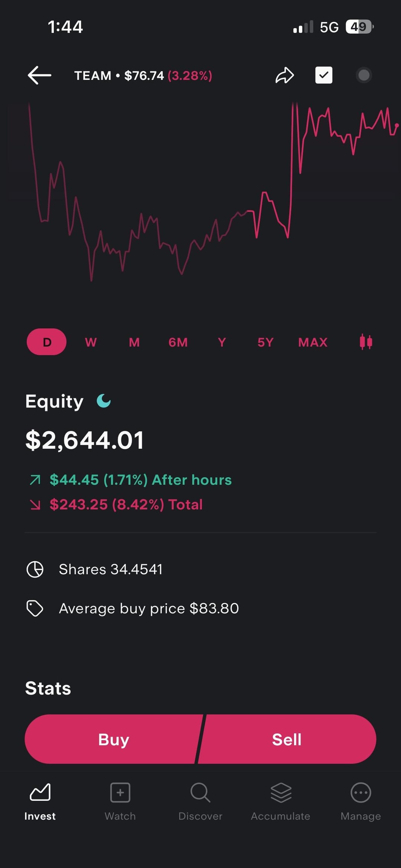This screenshot has width=401, height=868.
Task: Select the W week timeframe
Action: point(91,342)
